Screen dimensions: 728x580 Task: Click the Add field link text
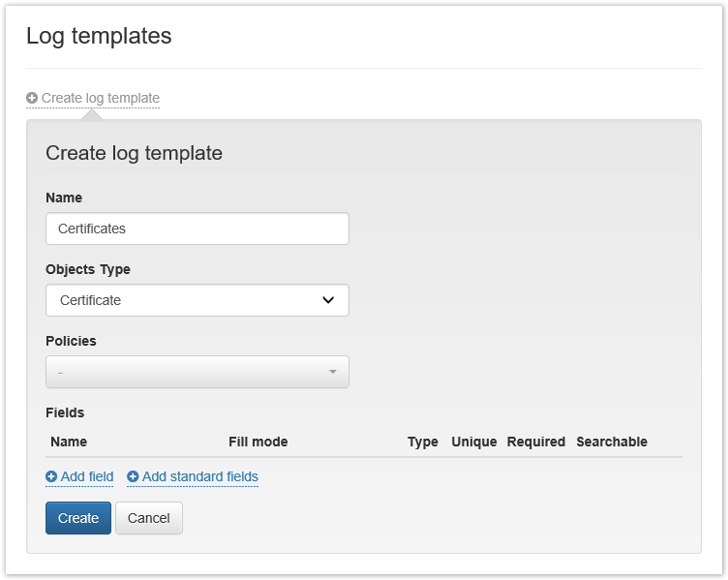coord(87,476)
